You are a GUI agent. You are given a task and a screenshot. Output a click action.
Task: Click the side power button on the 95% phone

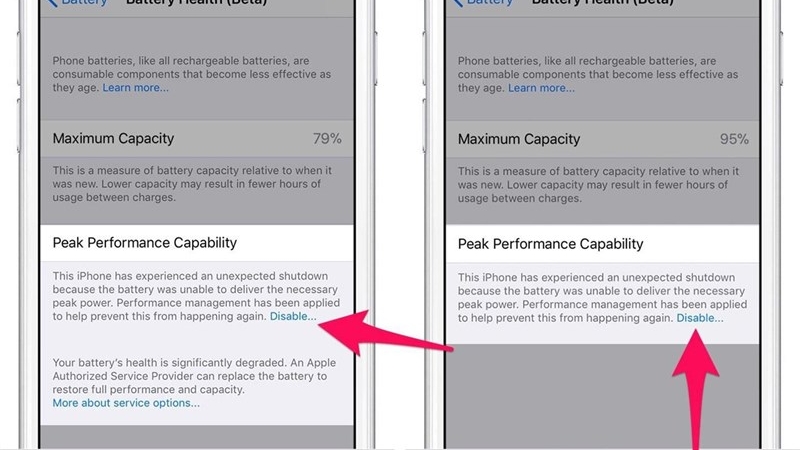781,57
